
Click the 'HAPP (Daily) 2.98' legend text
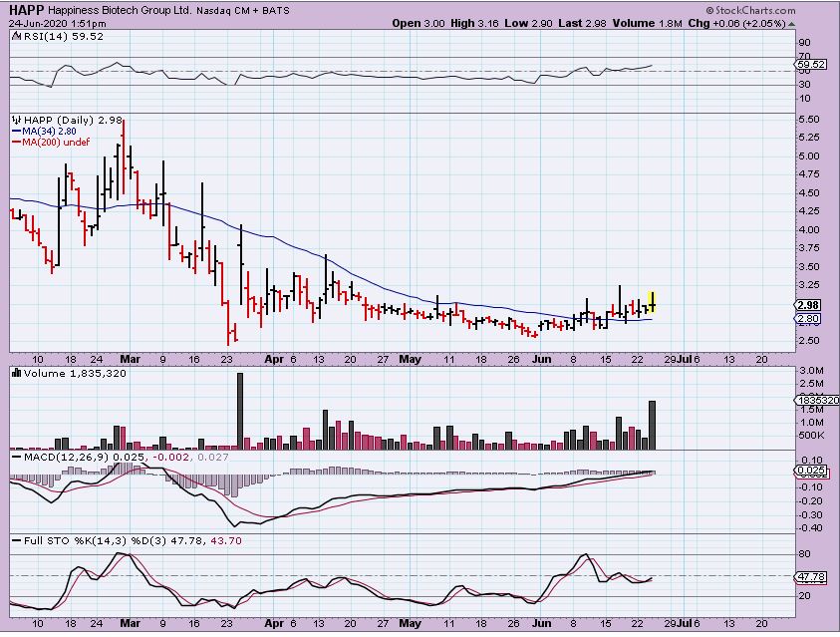tap(74, 120)
